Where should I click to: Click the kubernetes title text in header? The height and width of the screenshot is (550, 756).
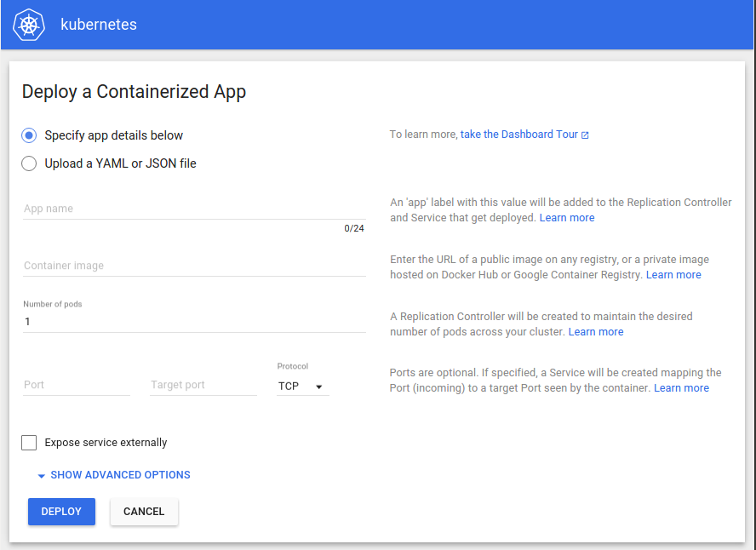click(99, 25)
